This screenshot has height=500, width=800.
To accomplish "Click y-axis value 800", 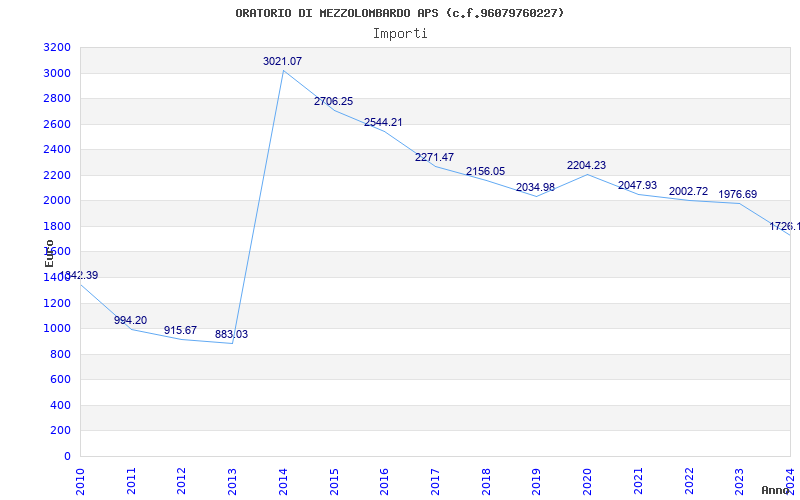I will tap(60, 355).
